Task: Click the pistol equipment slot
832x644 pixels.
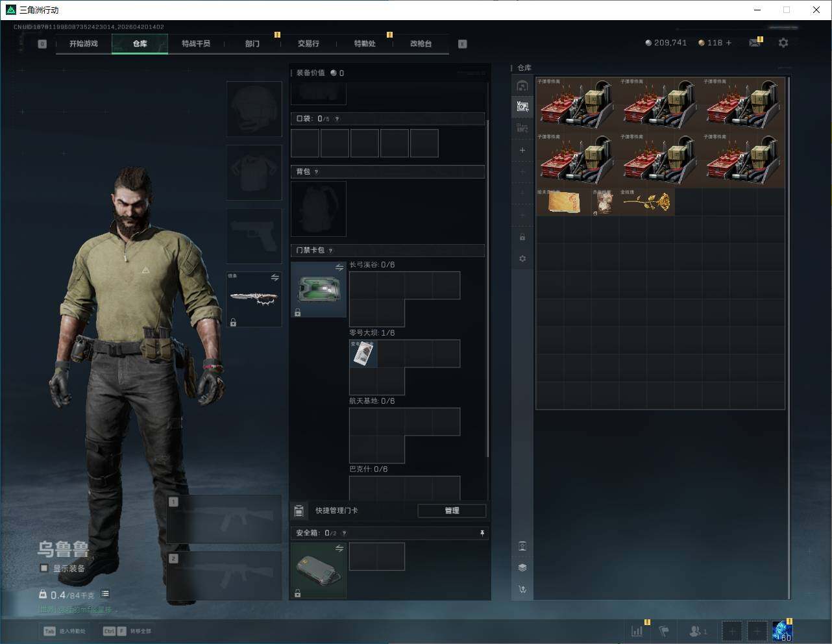Action: (254, 236)
